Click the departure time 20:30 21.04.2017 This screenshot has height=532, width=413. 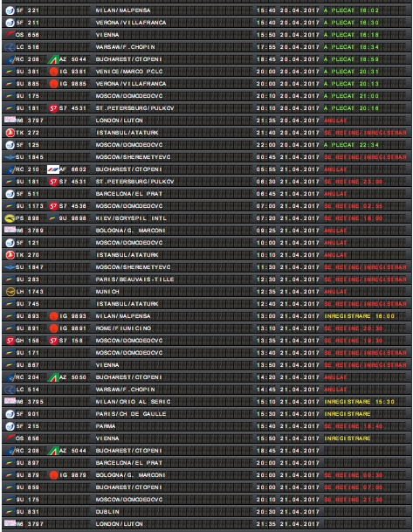[288, 512]
